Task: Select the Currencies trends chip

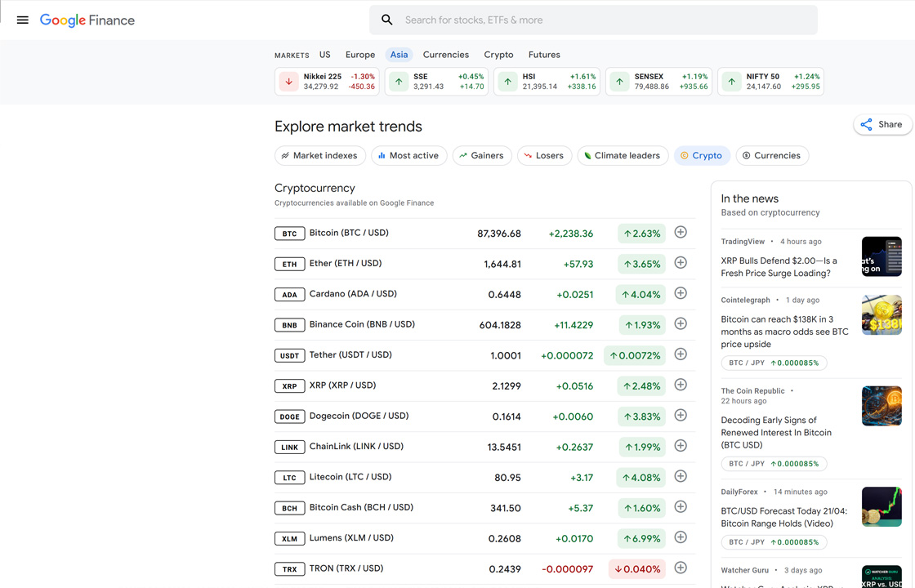Action: pos(772,156)
